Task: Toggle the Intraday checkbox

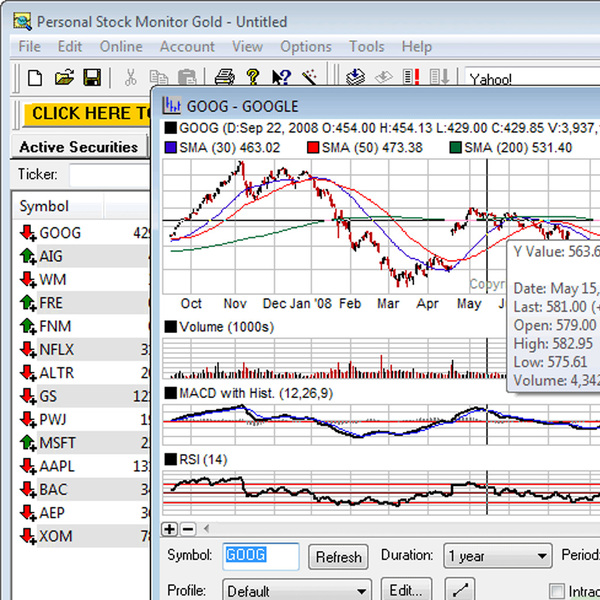Action: click(x=557, y=590)
